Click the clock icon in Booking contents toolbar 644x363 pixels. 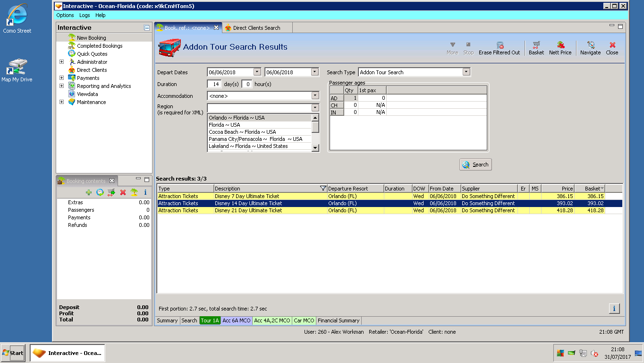click(100, 192)
